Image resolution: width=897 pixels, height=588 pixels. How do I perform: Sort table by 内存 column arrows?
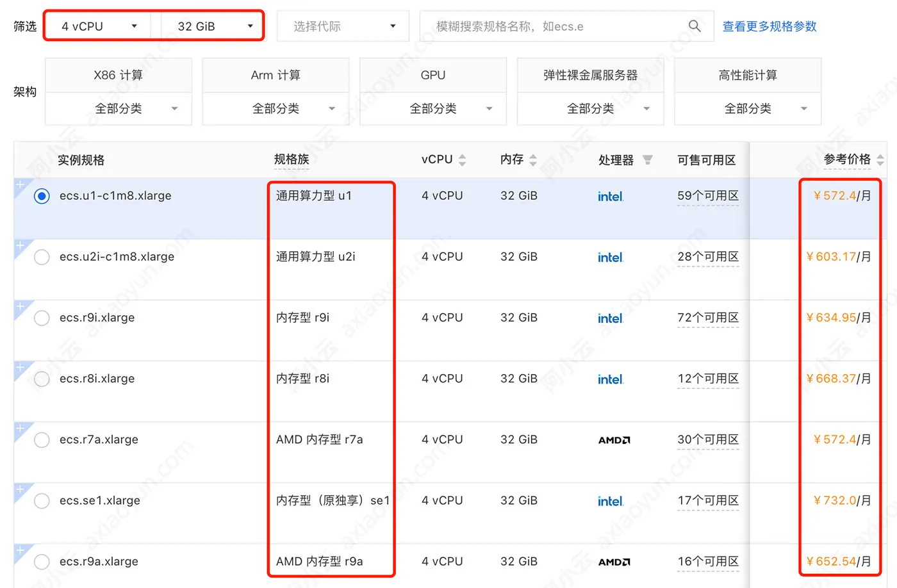[533, 160]
